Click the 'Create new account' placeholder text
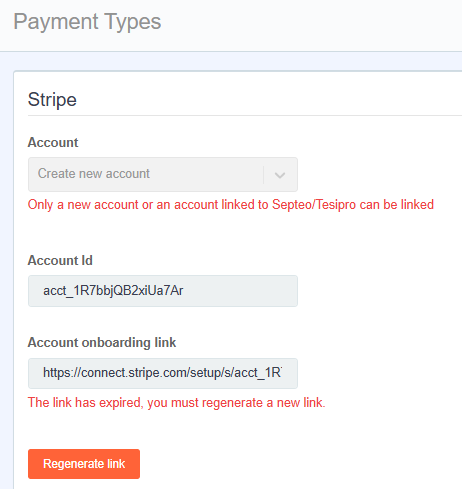The width and height of the screenshot is (462, 489). (x=94, y=174)
